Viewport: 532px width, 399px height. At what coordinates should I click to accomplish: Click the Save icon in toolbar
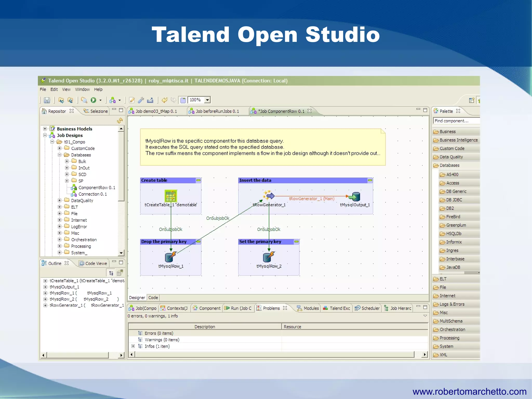pos(47,100)
